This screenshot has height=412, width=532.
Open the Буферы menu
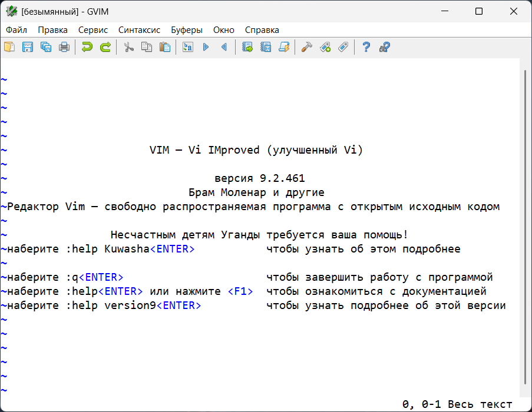point(187,30)
